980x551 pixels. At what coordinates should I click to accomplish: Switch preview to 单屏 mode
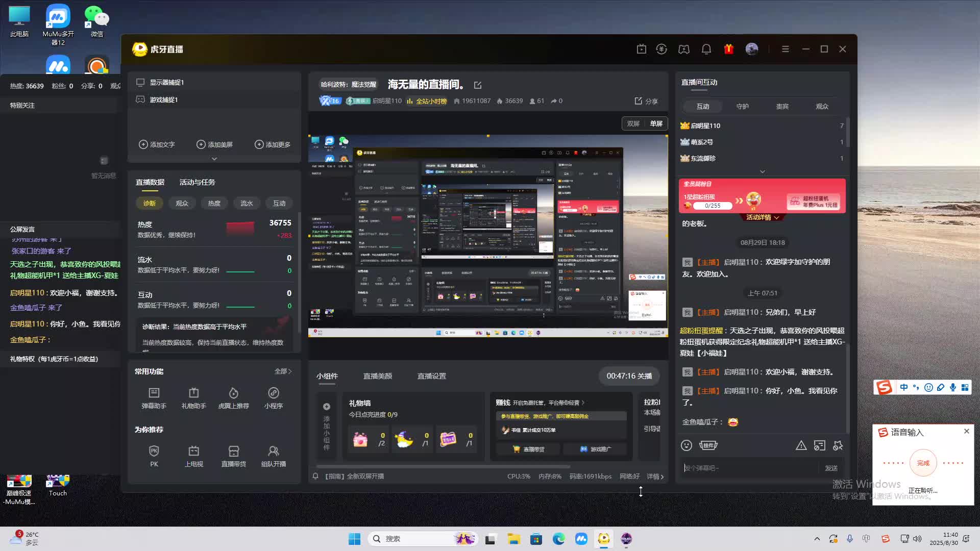point(656,123)
